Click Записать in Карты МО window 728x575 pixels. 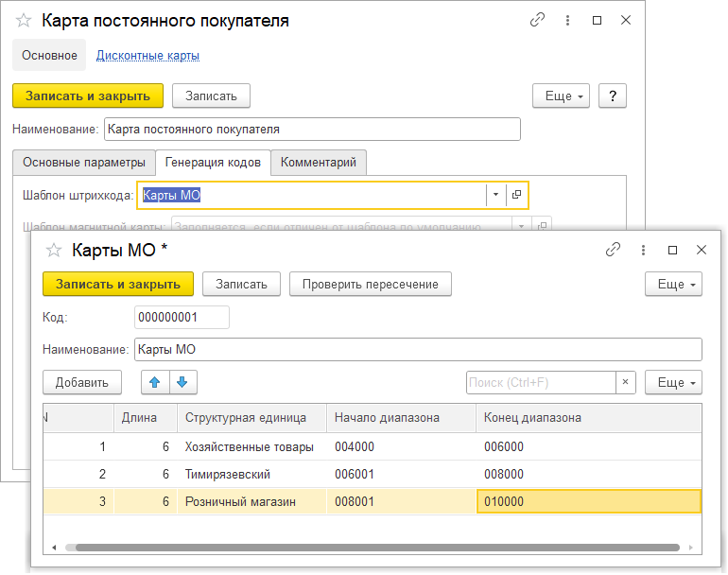tap(241, 285)
